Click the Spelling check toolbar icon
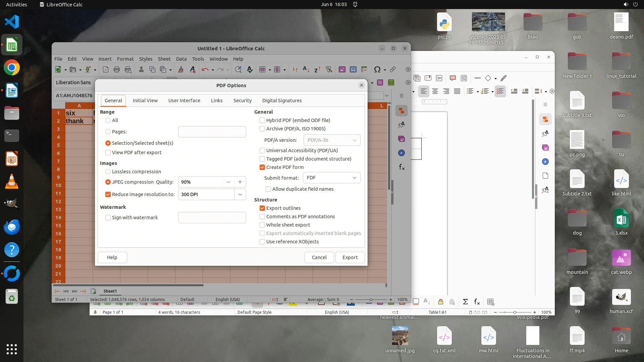Viewport: 644px width, 362px height. click(250, 69)
